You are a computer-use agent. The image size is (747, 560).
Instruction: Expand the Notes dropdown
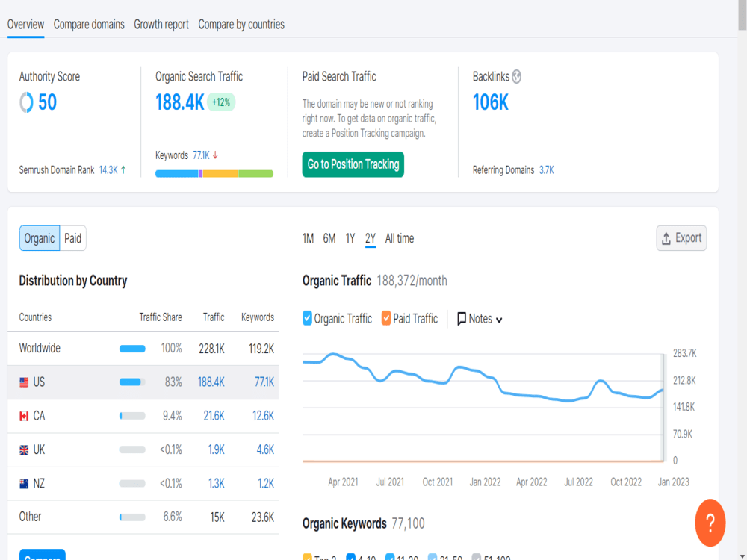tap(480, 319)
